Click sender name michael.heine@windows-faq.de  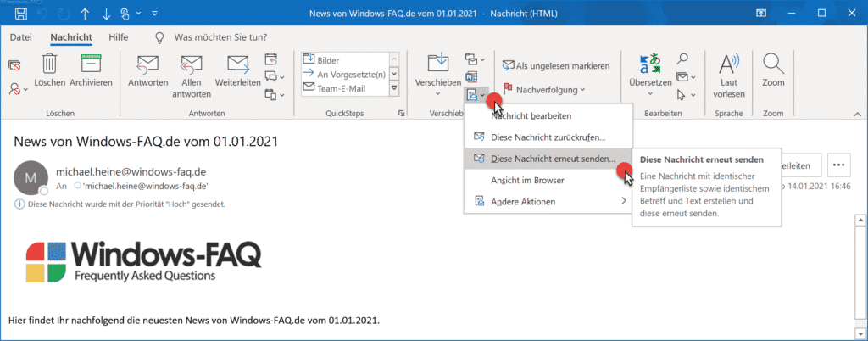(131, 171)
